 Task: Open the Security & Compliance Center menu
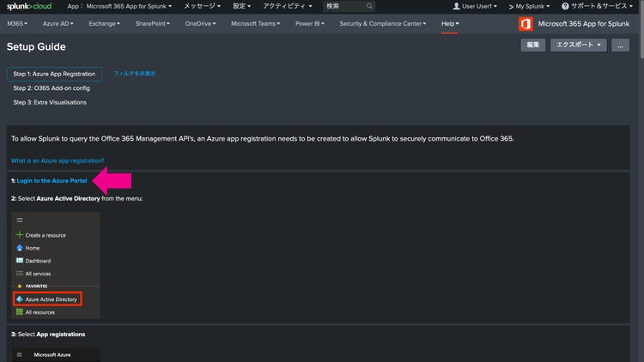click(x=383, y=24)
